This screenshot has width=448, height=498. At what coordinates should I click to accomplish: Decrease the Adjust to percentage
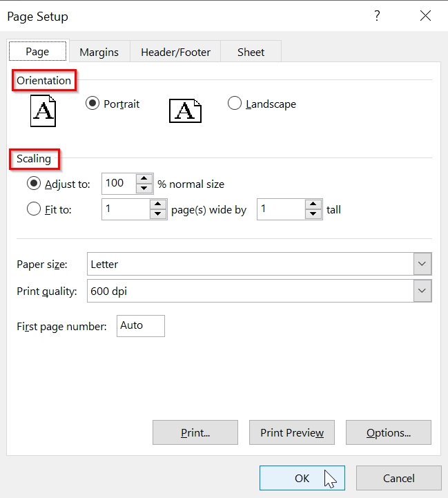pyautogui.click(x=144, y=189)
